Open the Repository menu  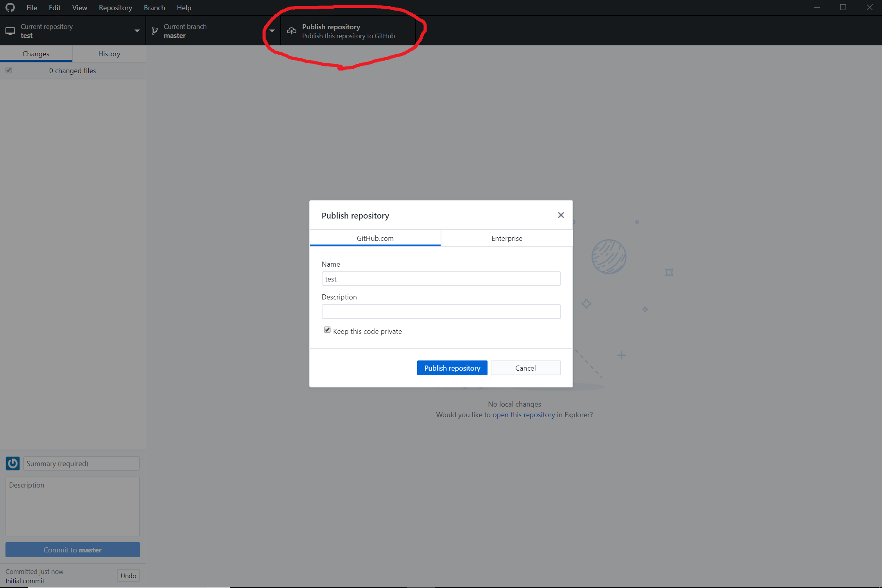coord(115,7)
